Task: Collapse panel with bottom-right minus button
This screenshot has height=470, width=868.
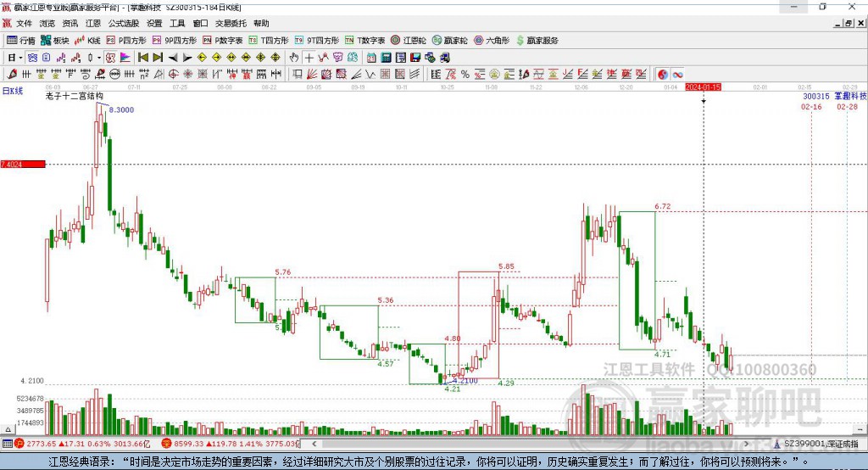Action: coord(860,429)
